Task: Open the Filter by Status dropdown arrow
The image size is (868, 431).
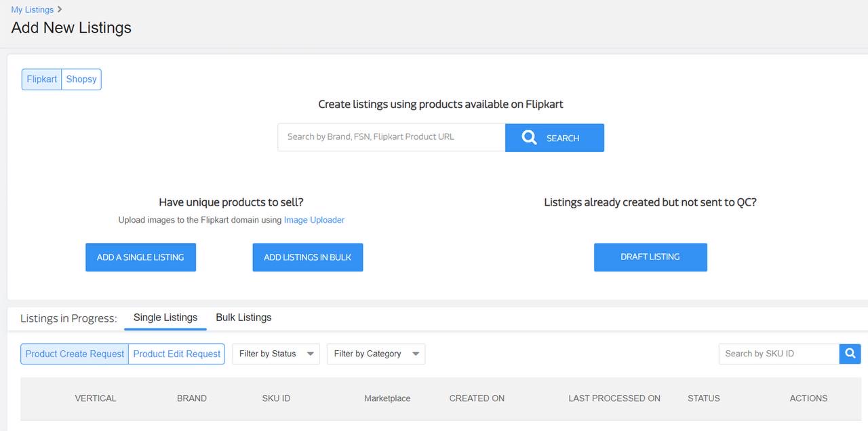Action: 311,354
